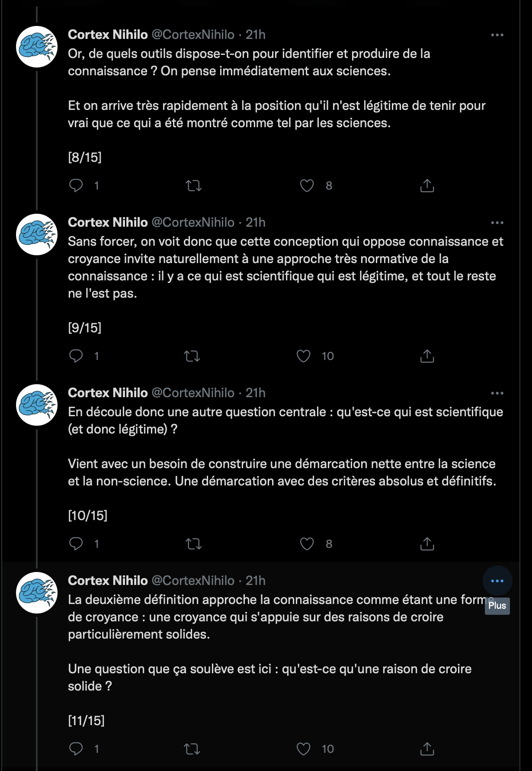Open more options on [8/15] tweet

click(497, 35)
